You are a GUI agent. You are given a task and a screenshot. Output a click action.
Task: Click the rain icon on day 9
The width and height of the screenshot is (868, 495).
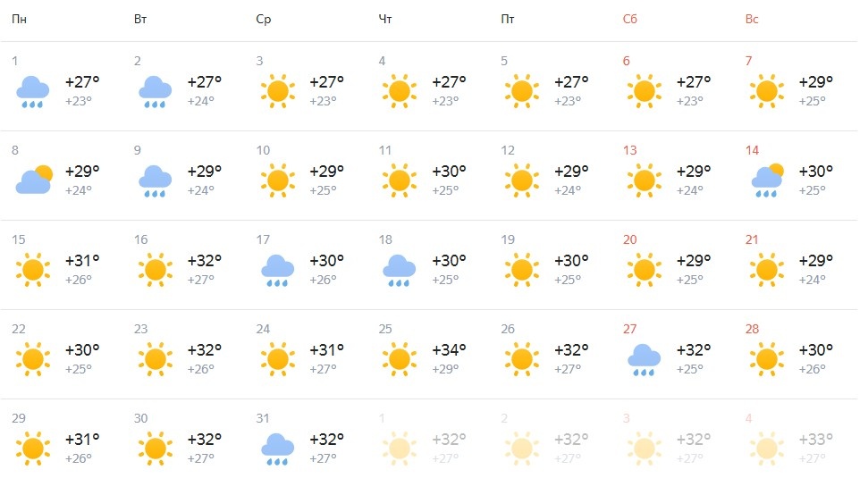155,180
